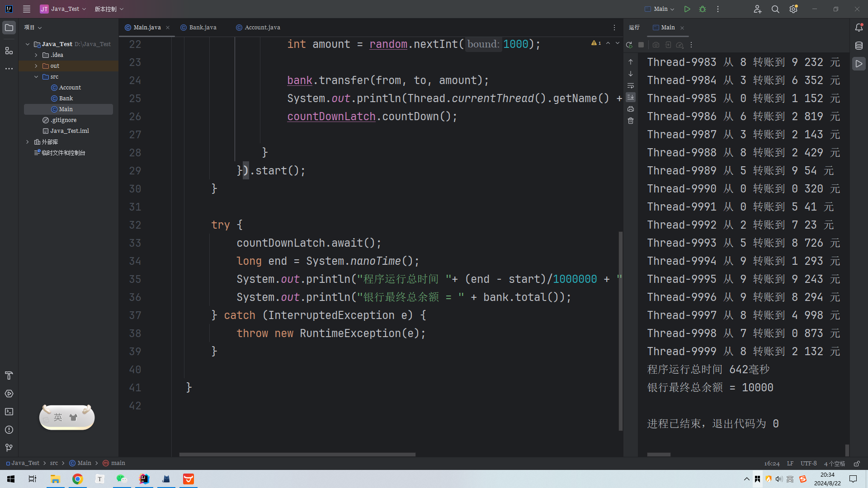Open the Problems tool window
Viewport: 868px width, 488px height.
(x=9, y=430)
